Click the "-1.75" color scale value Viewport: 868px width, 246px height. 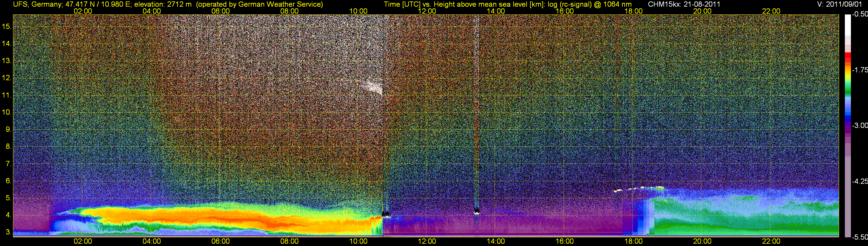click(860, 70)
